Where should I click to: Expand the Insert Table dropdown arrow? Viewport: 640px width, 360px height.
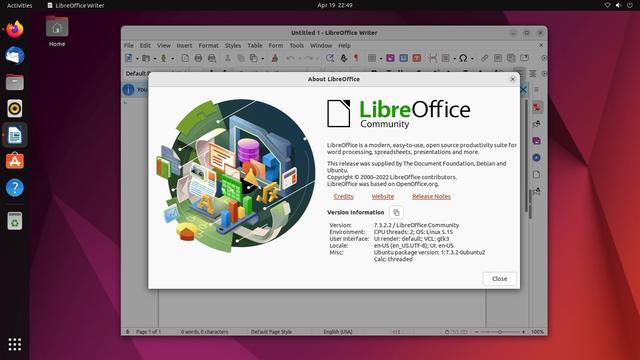pos(380,59)
